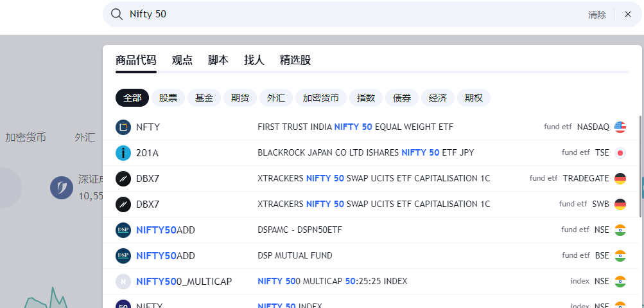Switch to the 精选股 tab
This screenshot has height=308, width=644.
[295, 60]
